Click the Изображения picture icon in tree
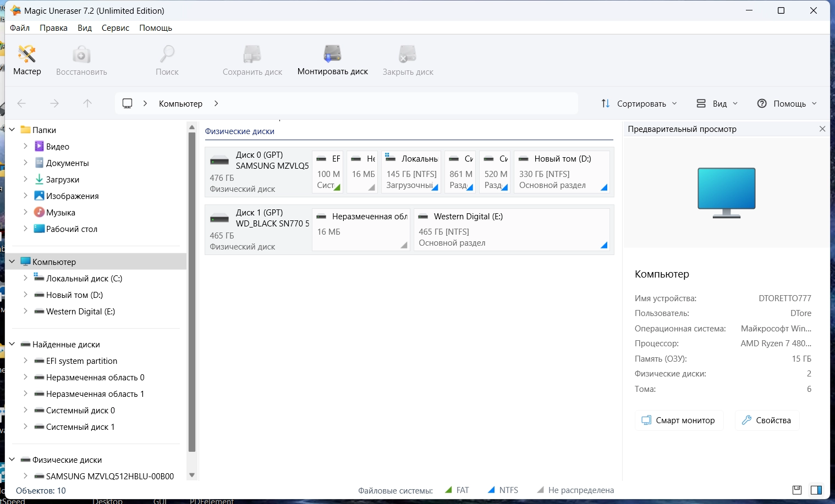Viewport: 835px width, 504px height. tap(39, 196)
